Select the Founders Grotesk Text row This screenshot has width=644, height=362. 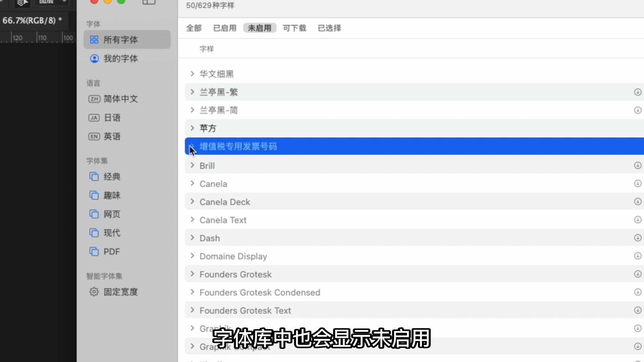[245, 310]
